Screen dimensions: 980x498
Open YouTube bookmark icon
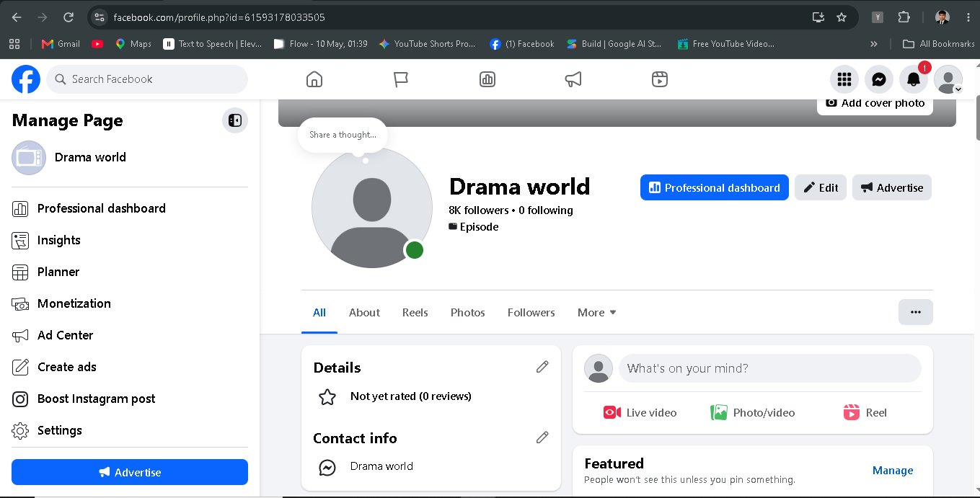[97, 44]
